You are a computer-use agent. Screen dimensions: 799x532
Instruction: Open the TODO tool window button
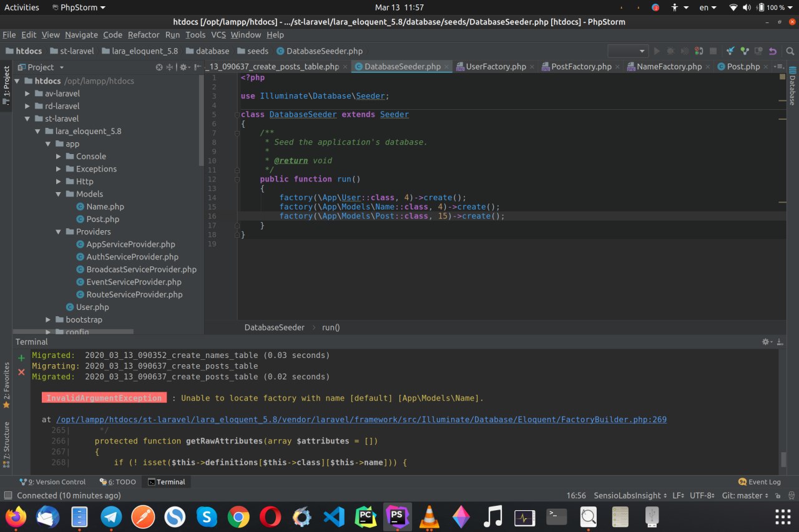point(117,481)
